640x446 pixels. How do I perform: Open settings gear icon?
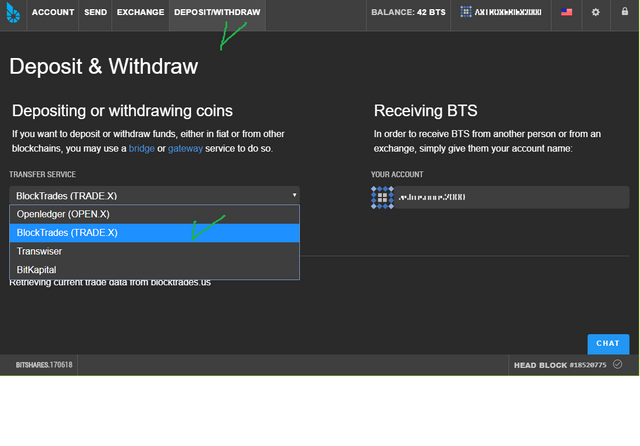coord(596,12)
